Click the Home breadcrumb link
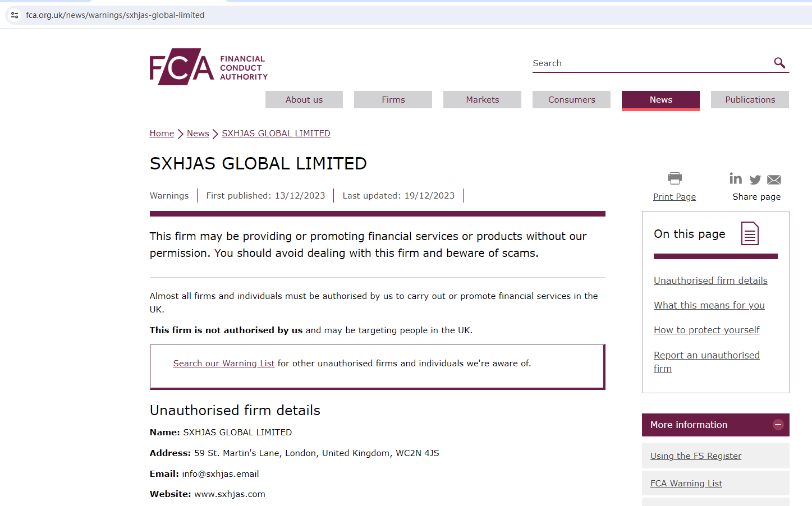The image size is (812, 506). pos(162,134)
